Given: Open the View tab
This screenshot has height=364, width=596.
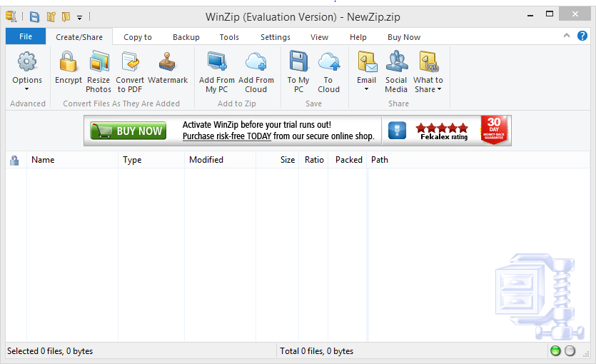Looking at the screenshot, I should (x=319, y=37).
